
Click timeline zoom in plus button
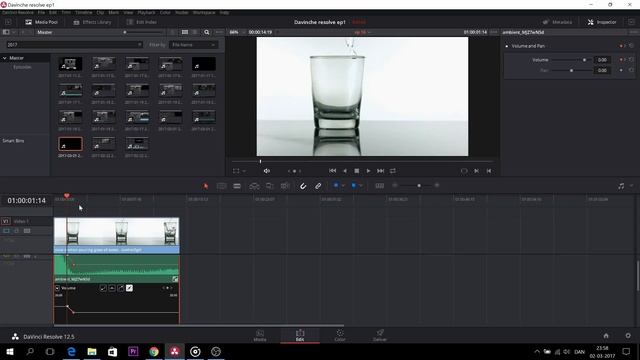pos(437,185)
